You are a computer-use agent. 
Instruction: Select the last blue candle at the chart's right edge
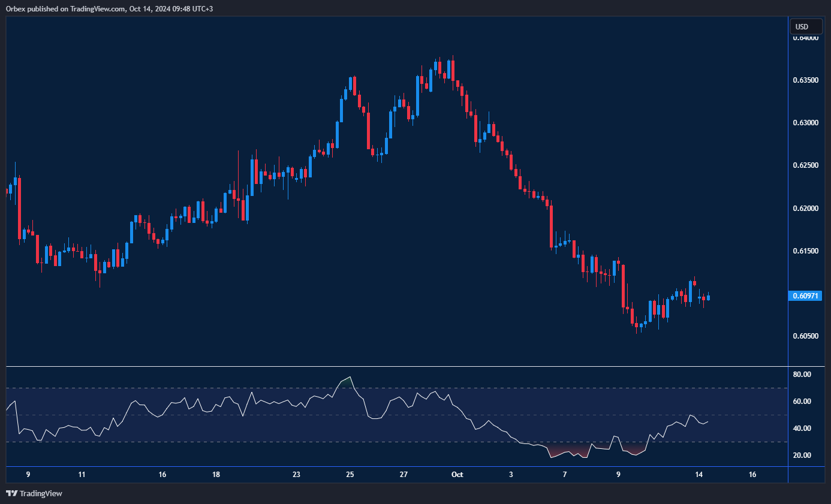point(708,297)
